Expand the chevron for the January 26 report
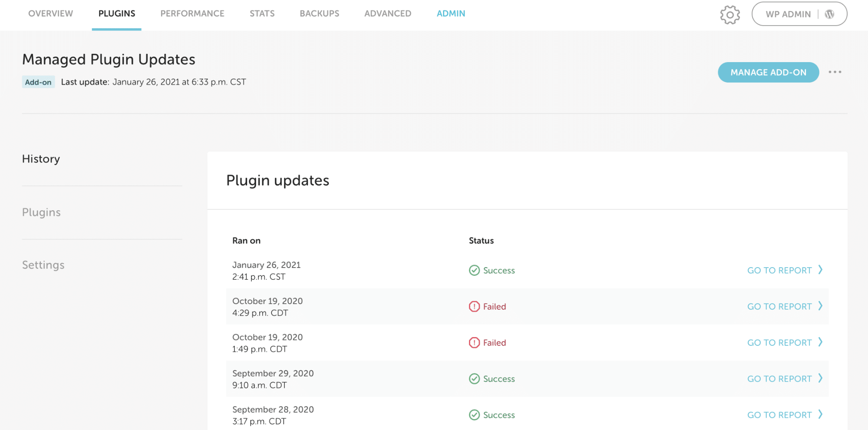The image size is (868, 430). point(820,270)
